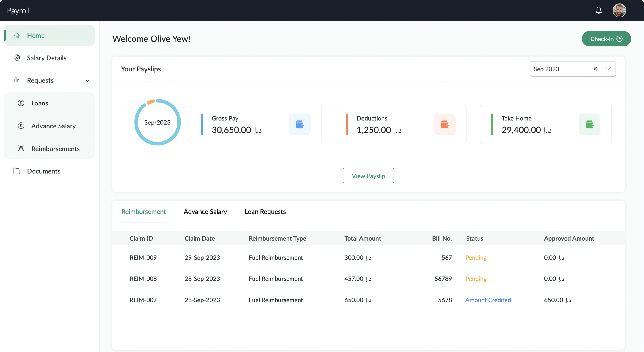The image size is (644, 352).
Task: Open the Home sidebar item
Action: coord(35,35)
